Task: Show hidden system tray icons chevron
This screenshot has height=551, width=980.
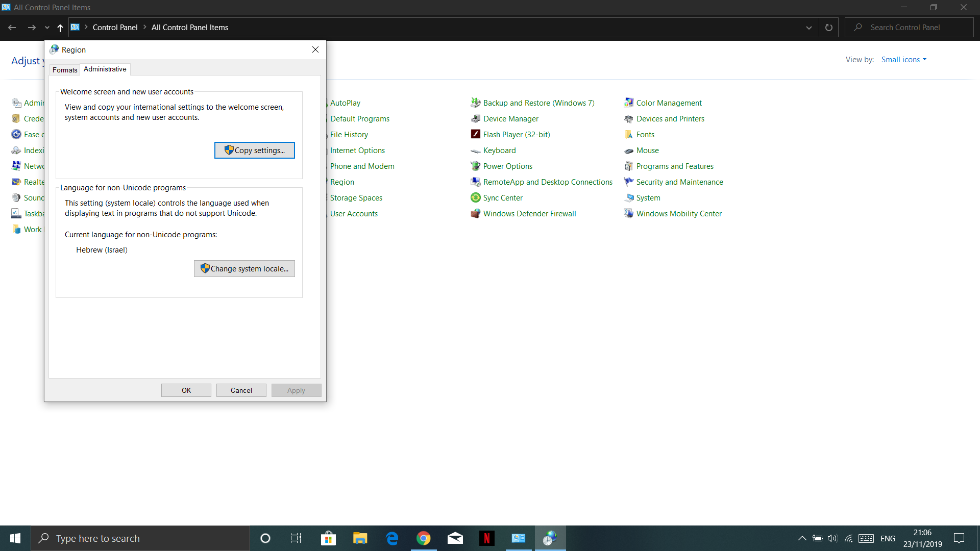Action: click(x=802, y=538)
